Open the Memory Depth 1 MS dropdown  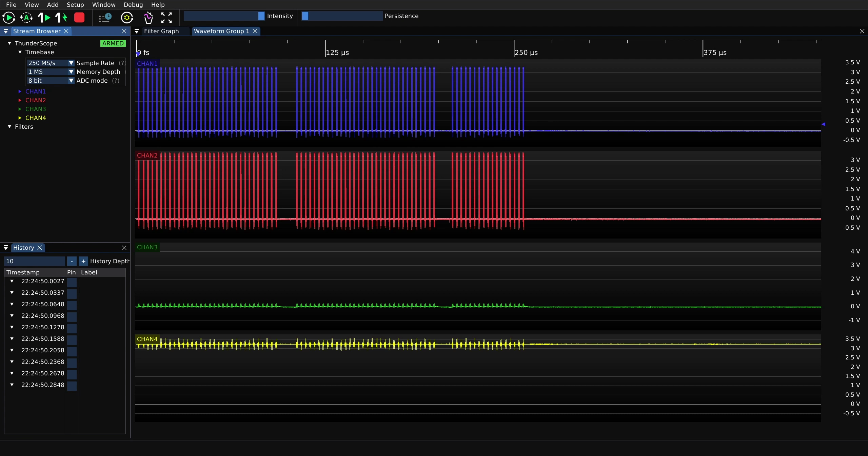click(51, 72)
